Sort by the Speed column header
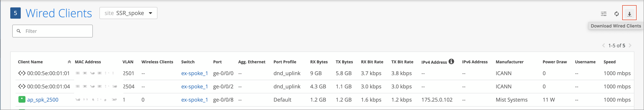Image resolution: width=644 pixels, height=110 pixels. [x=610, y=62]
